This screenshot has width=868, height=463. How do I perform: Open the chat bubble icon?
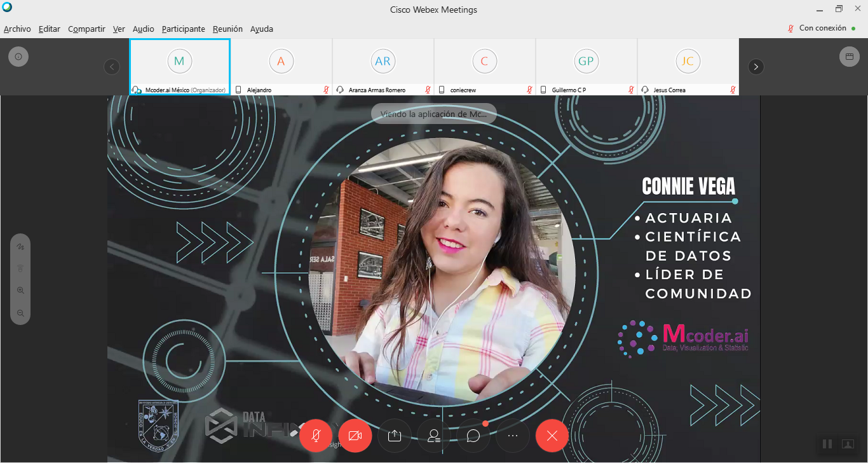point(473,436)
